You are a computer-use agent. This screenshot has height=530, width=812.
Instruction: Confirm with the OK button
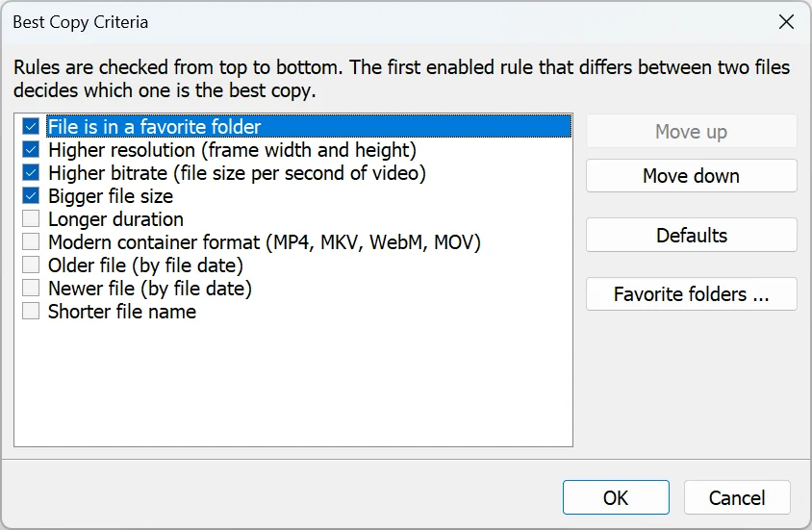tap(616, 497)
